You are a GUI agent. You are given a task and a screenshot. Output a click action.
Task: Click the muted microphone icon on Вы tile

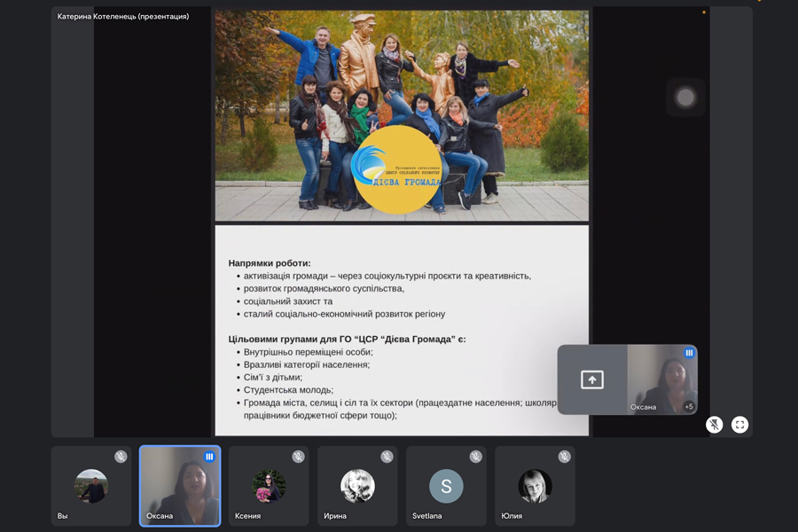[121, 457]
